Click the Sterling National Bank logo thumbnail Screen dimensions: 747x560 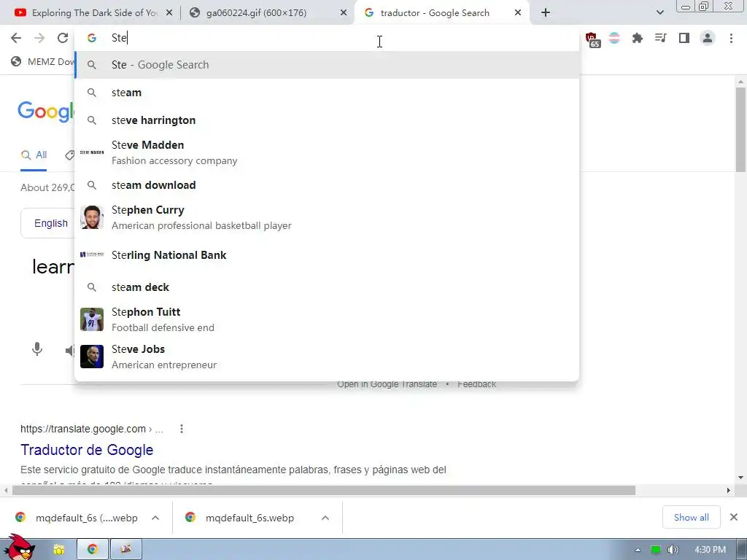(91, 254)
